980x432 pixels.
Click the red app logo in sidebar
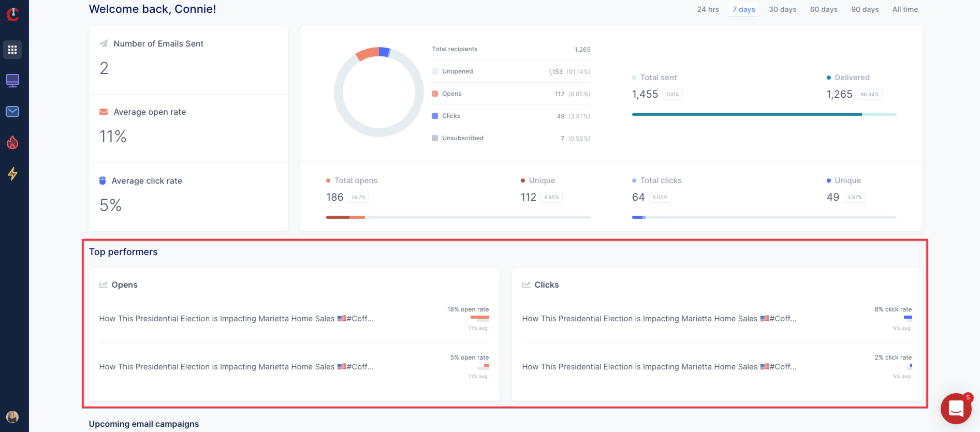point(13,14)
